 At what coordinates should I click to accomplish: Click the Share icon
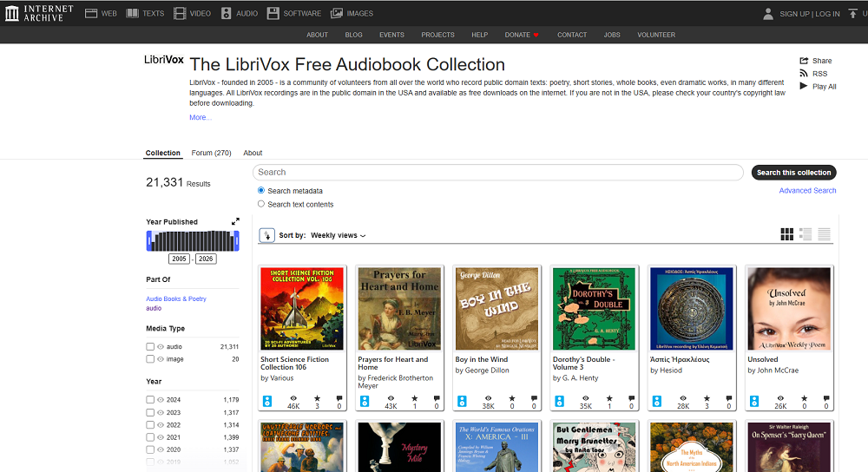click(804, 61)
